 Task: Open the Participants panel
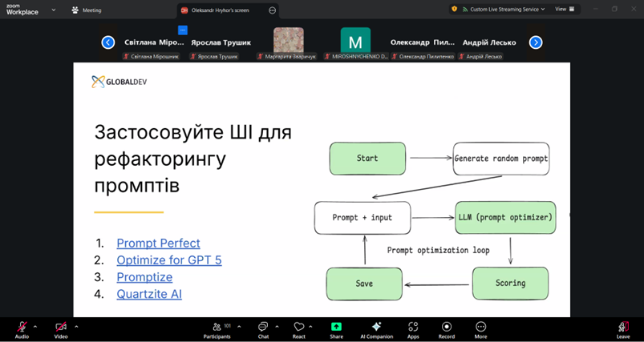pyautogui.click(x=217, y=327)
